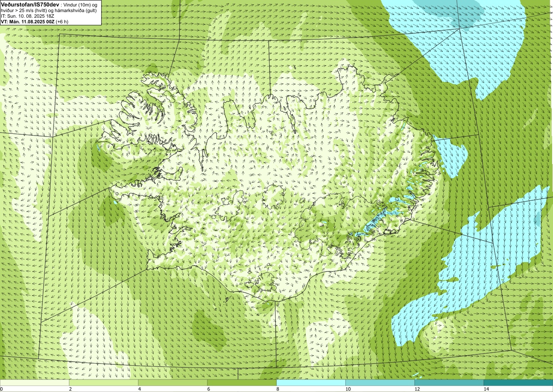
Task: Click the legend scale label '10'
Action: (x=348, y=389)
